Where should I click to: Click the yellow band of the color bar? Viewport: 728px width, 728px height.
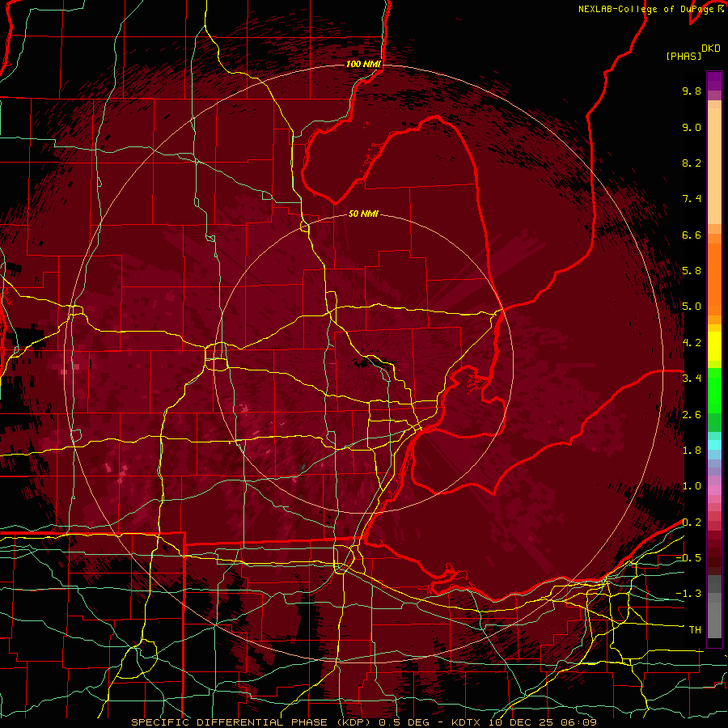tap(714, 346)
